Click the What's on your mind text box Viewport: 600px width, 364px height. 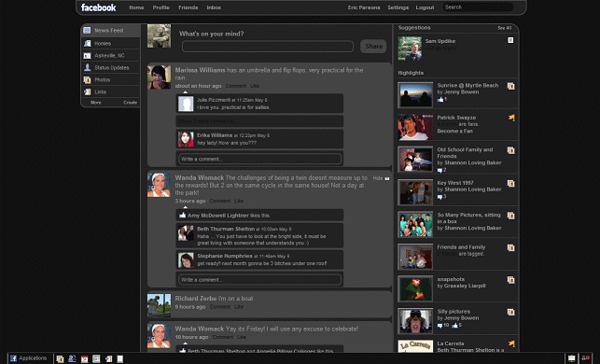(268, 47)
